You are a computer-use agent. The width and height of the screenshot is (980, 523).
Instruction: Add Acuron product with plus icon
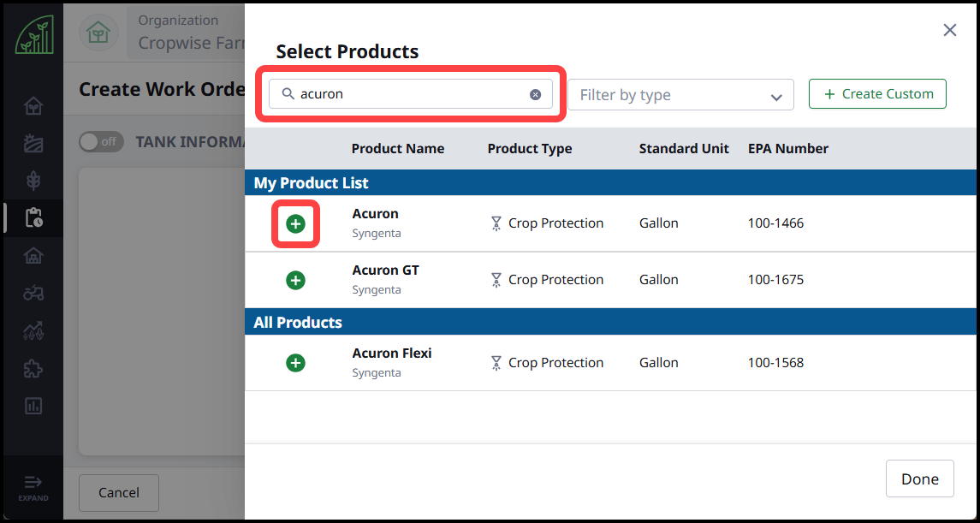coord(295,223)
